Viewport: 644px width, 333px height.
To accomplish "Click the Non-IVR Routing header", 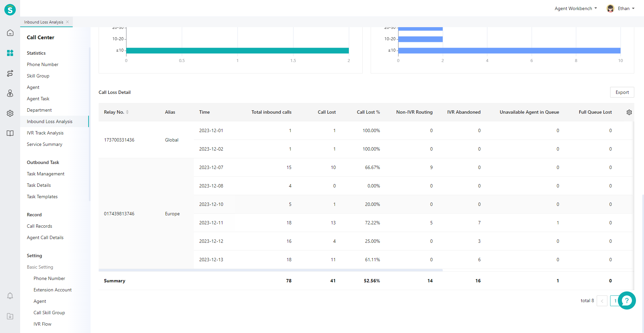I will point(414,112).
